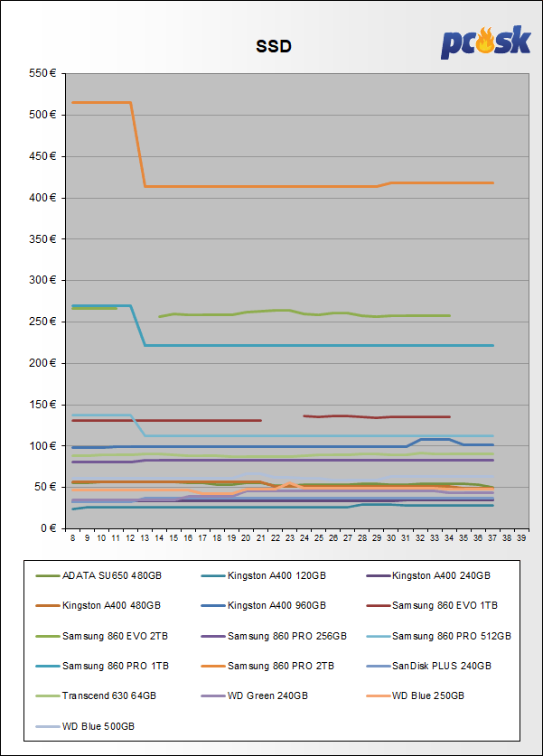Click the Samsung 860 PRO 2TB orange swatch
543x756 pixels.
pos(213,667)
